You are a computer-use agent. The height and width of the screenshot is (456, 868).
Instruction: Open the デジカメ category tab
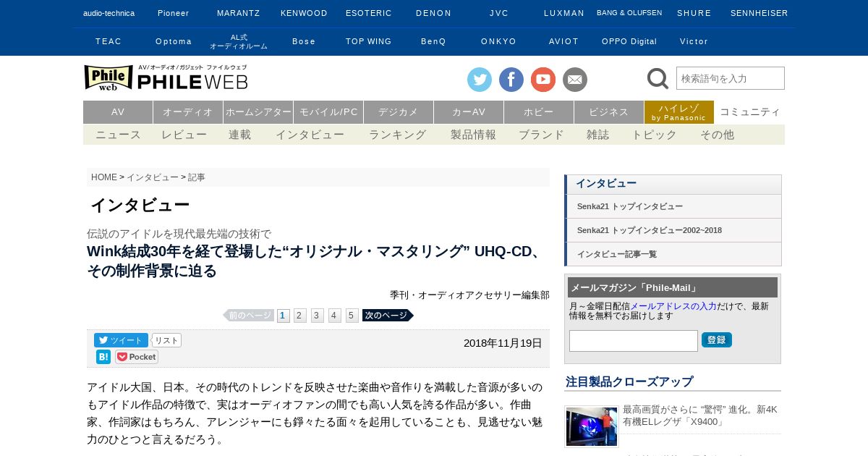399,112
